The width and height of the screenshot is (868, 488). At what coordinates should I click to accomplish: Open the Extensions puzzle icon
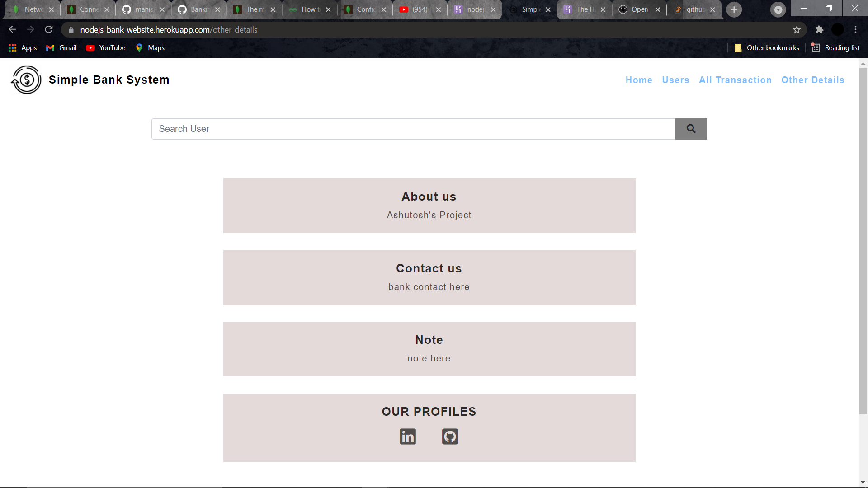[x=819, y=30]
